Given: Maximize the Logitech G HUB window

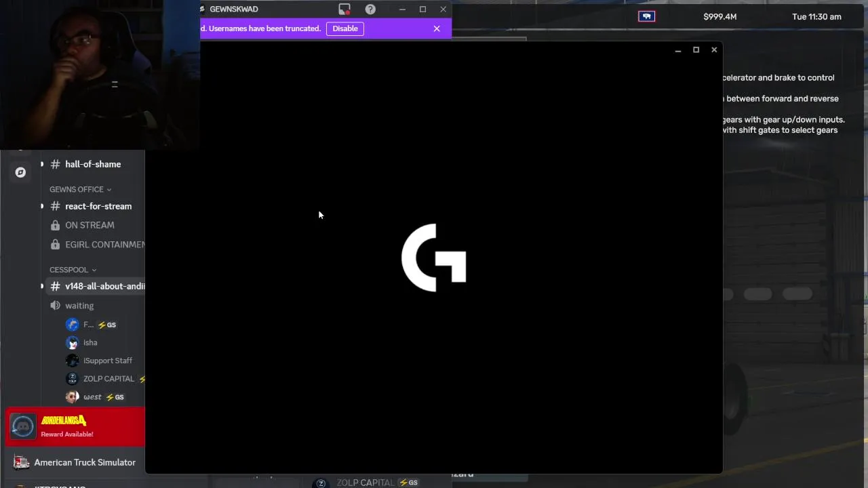Looking at the screenshot, I should [696, 50].
